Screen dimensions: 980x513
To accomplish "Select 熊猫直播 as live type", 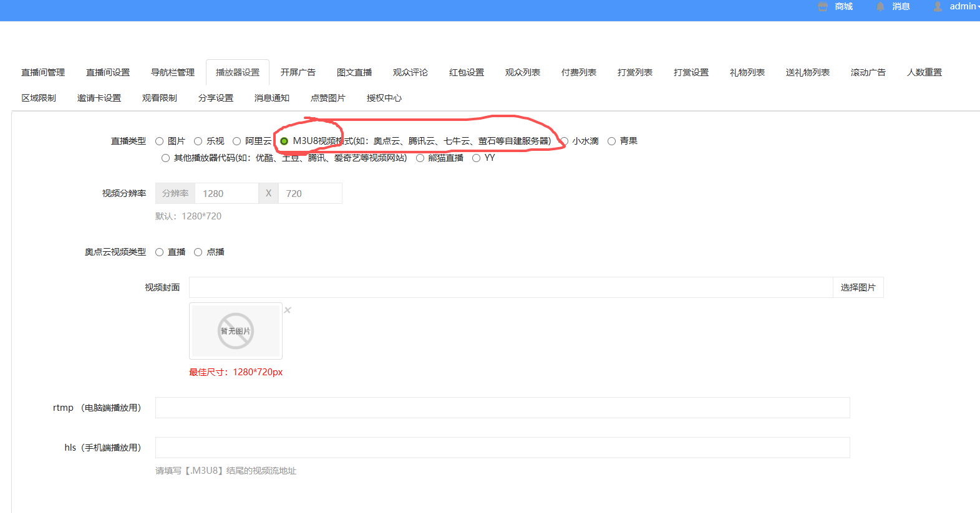I will point(420,158).
